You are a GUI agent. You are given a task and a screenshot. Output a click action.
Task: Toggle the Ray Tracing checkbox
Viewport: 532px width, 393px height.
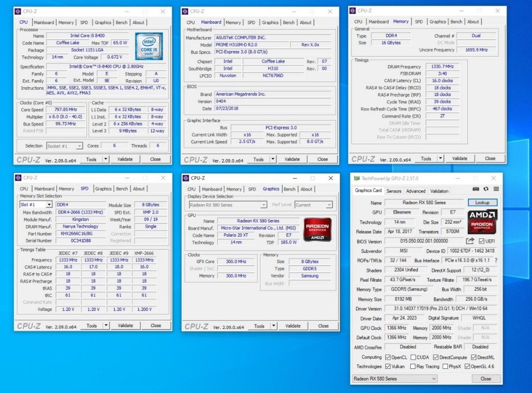pyautogui.click(x=413, y=366)
